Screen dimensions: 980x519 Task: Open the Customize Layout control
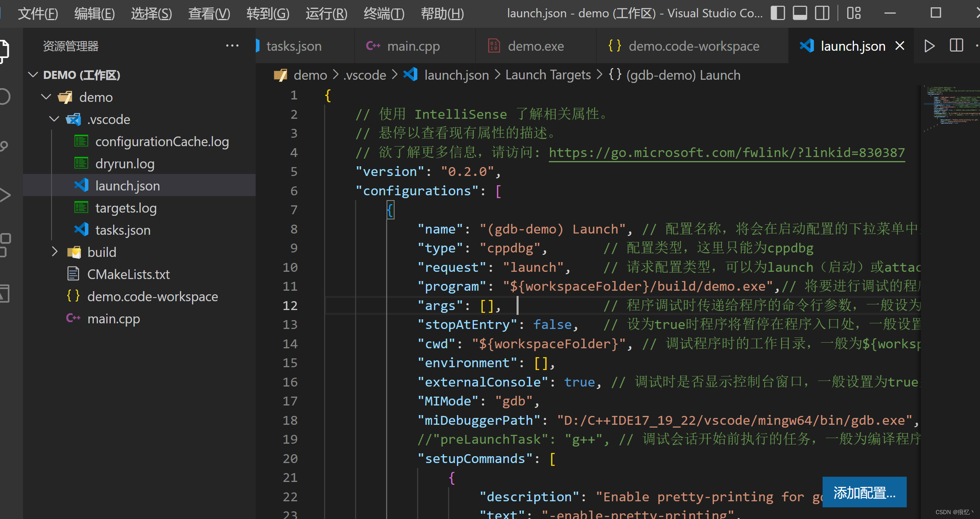tap(853, 13)
